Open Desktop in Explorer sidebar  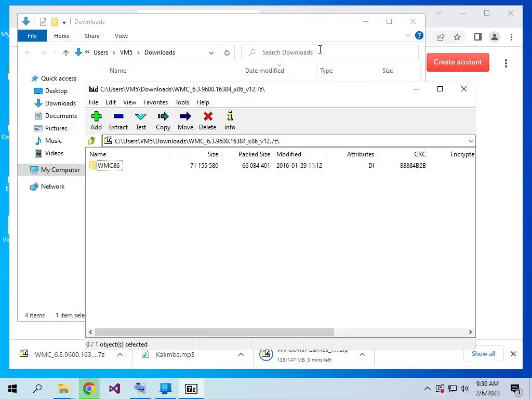[x=51, y=91]
